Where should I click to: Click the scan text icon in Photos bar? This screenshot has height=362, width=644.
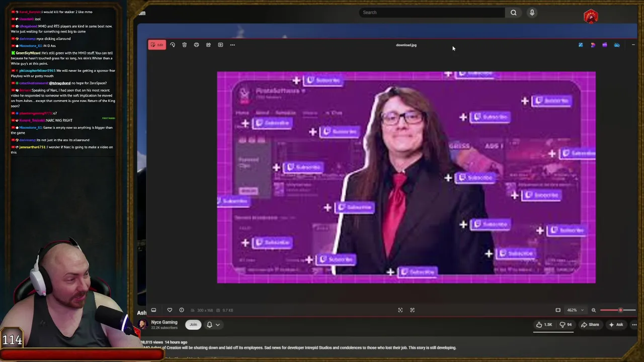click(400, 310)
